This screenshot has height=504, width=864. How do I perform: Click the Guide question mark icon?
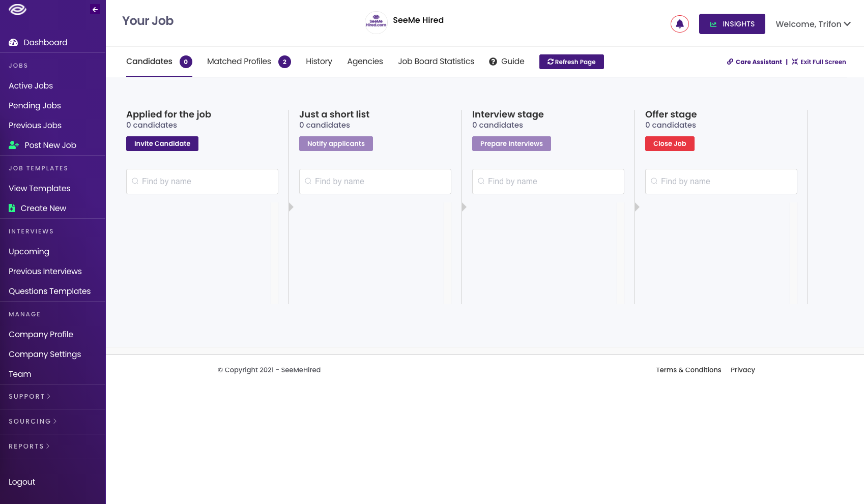pyautogui.click(x=493, y=61)
